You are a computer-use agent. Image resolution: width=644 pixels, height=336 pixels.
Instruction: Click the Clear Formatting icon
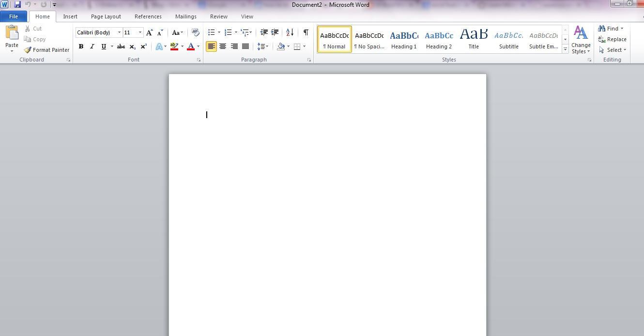[x=195, y=32]
